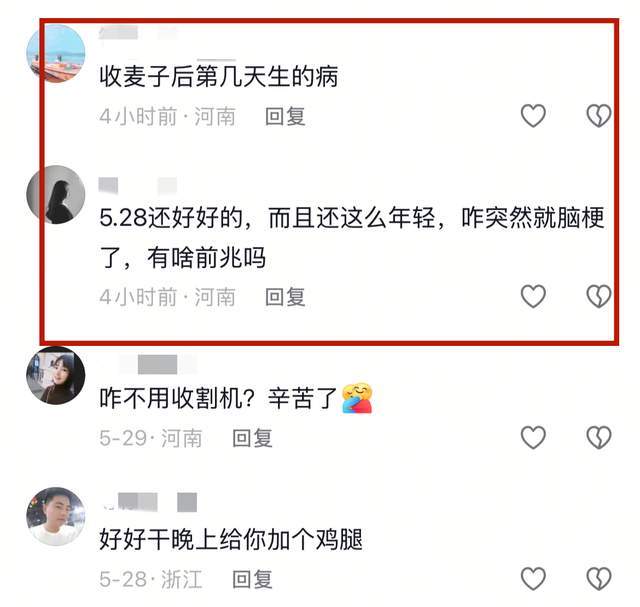Like the 咋不用收割机 comment
640x607 pixels.
pos(533,437)
